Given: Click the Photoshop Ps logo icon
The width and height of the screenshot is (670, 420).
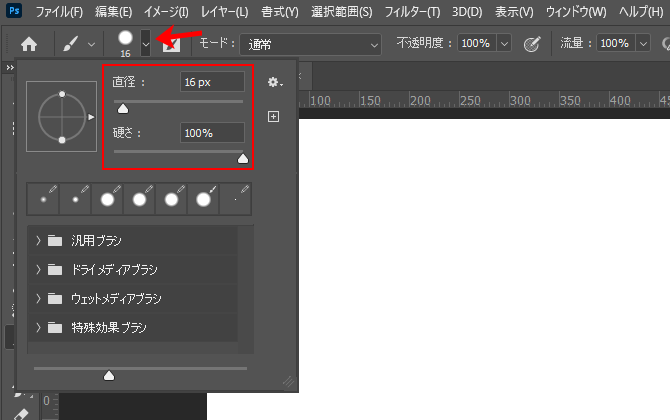Looking at the screenshot, I should (x=14, y=10).
